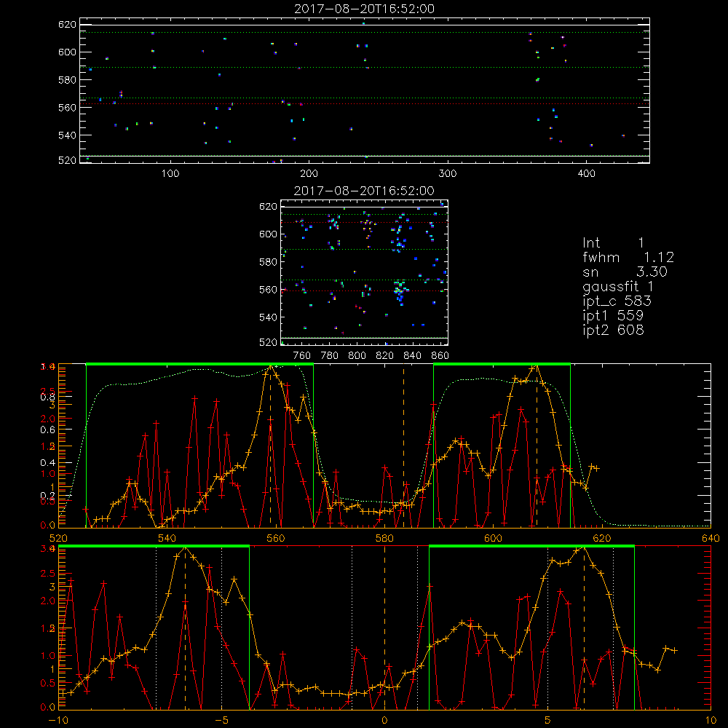The width and height of the screenshot is (728, 728).
Task: Click x-axis label 580 on profile plot
Action: (x=384, y=538)
